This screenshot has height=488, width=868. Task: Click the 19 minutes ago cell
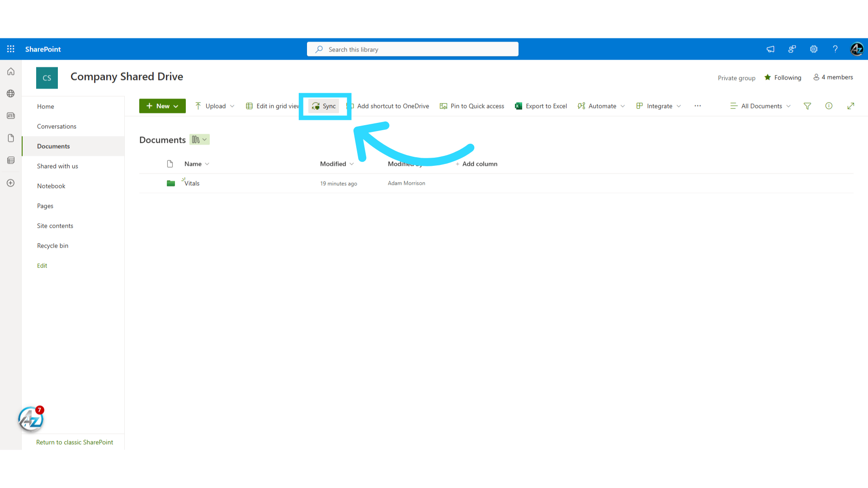339,183
